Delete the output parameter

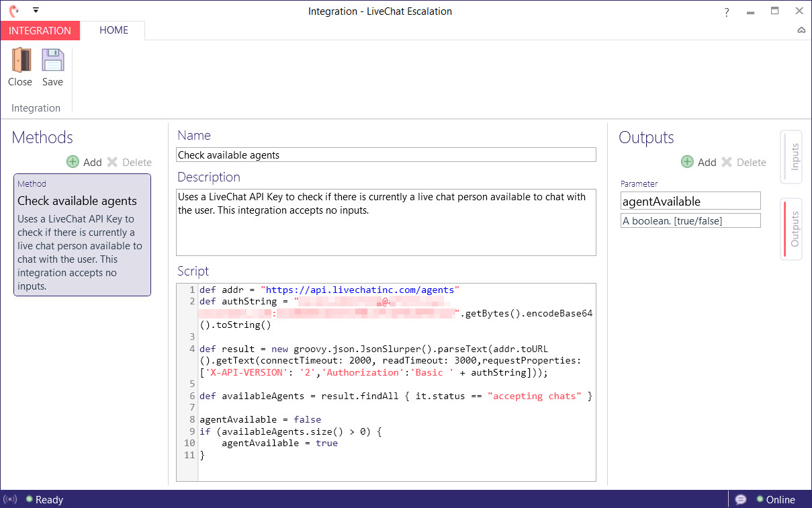tap(744, 162)
